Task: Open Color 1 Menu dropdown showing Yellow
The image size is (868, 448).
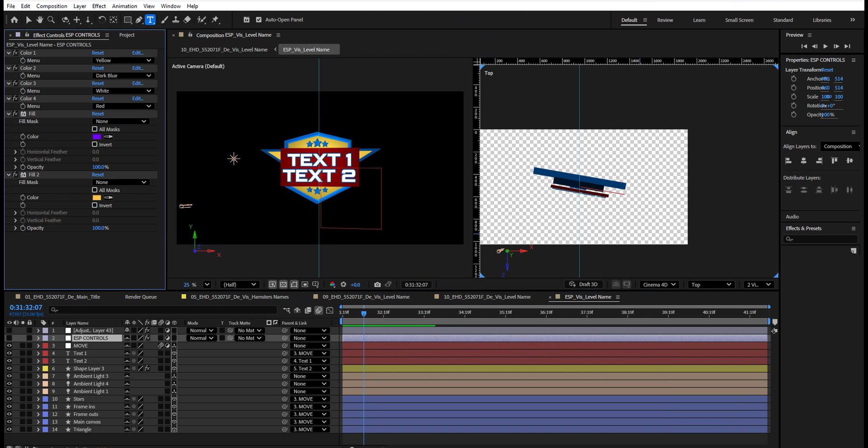Action: coord(123,61)
